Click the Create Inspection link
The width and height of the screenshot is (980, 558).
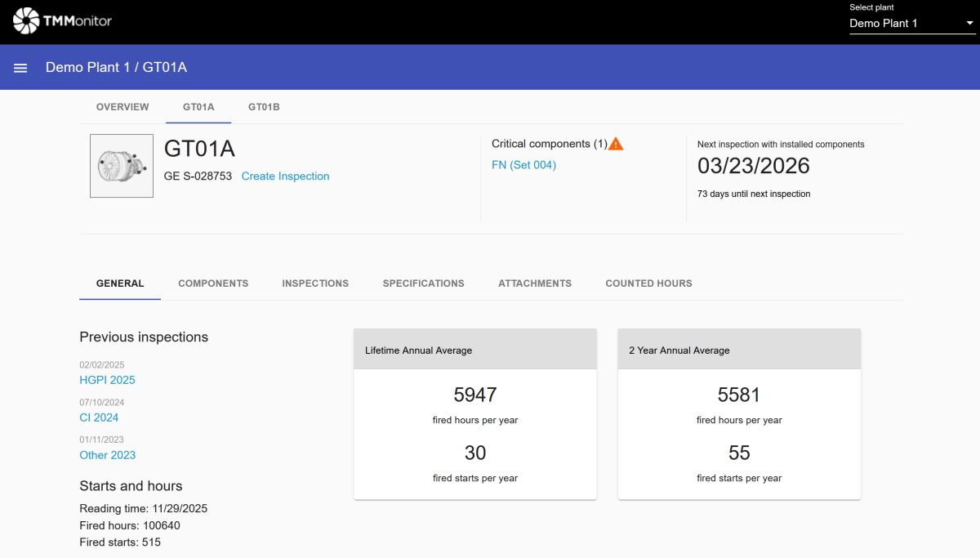[x=285, y=176]
